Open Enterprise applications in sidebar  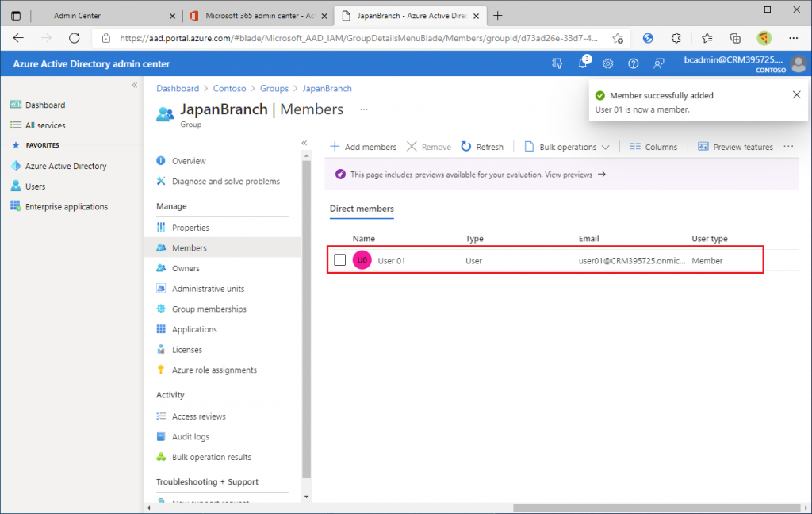pos(67,207)
